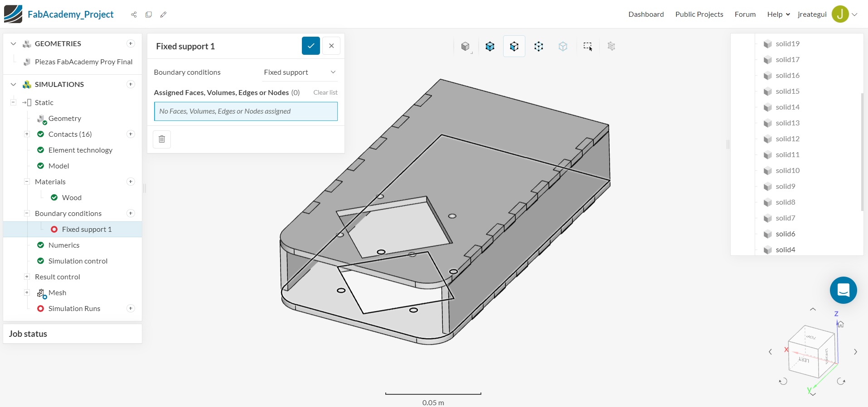This screenshot has height=407, width=868.
Task: Rotate view right with right chevron
Action: coord(855,352)
